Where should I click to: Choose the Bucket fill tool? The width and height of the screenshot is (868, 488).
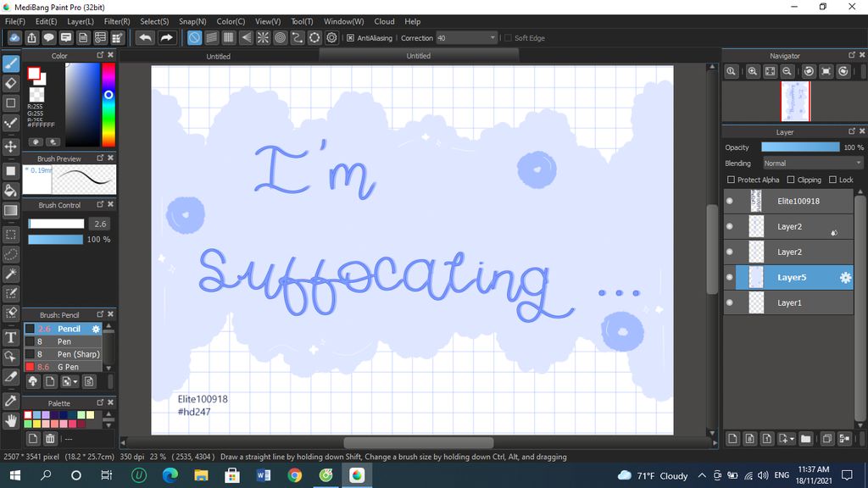coord(11,191)
